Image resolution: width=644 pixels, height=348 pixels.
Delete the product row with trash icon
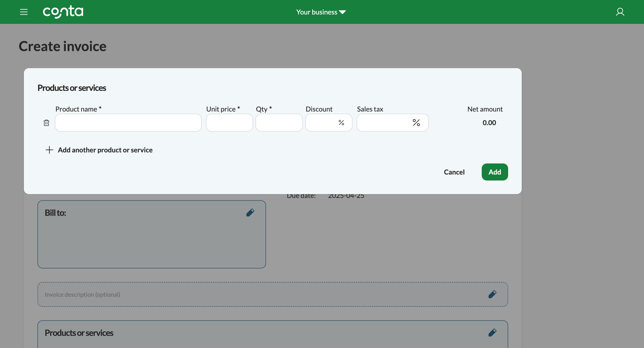[46, 123]
